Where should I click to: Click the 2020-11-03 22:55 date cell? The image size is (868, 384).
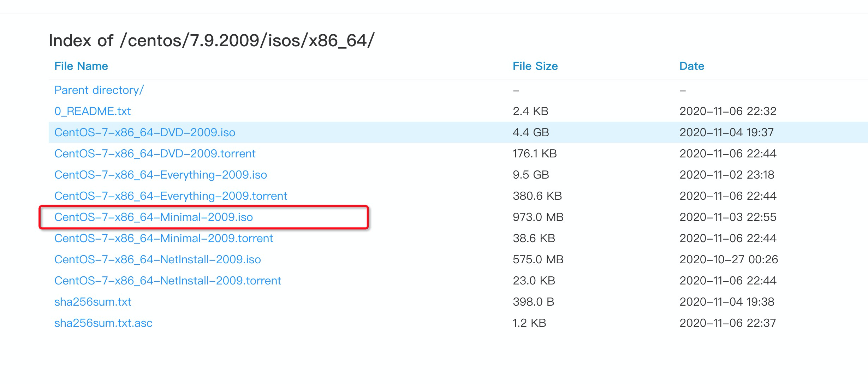tap(728, 217)
